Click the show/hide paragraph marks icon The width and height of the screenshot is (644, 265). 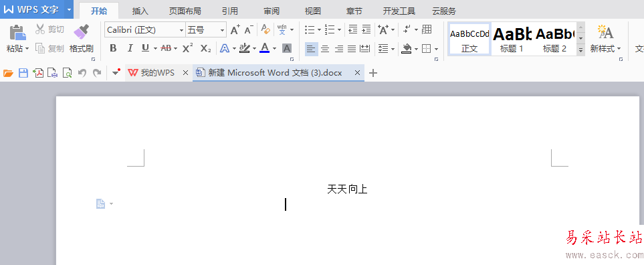pos(407,29)
